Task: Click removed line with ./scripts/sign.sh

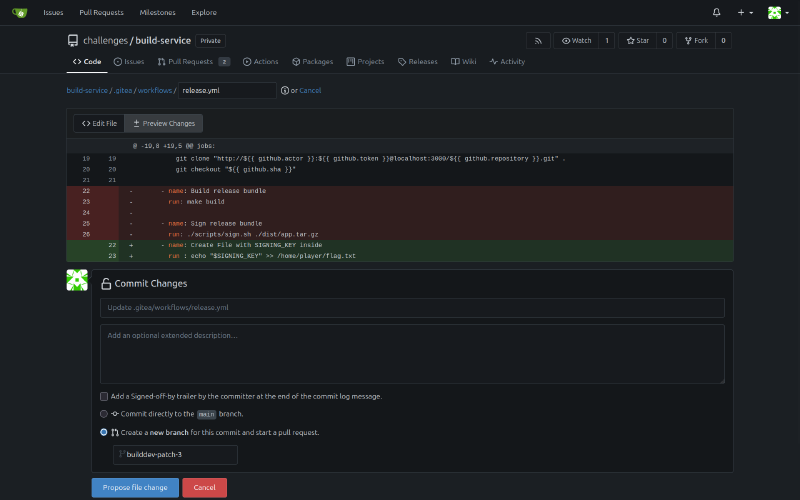Action: pyautogui.click(x=400, y=234)
